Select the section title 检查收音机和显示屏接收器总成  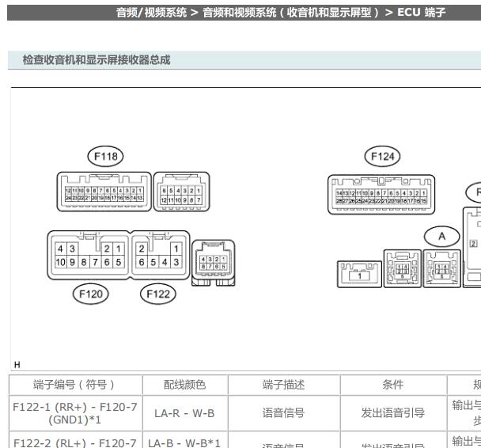click(97, 59)
